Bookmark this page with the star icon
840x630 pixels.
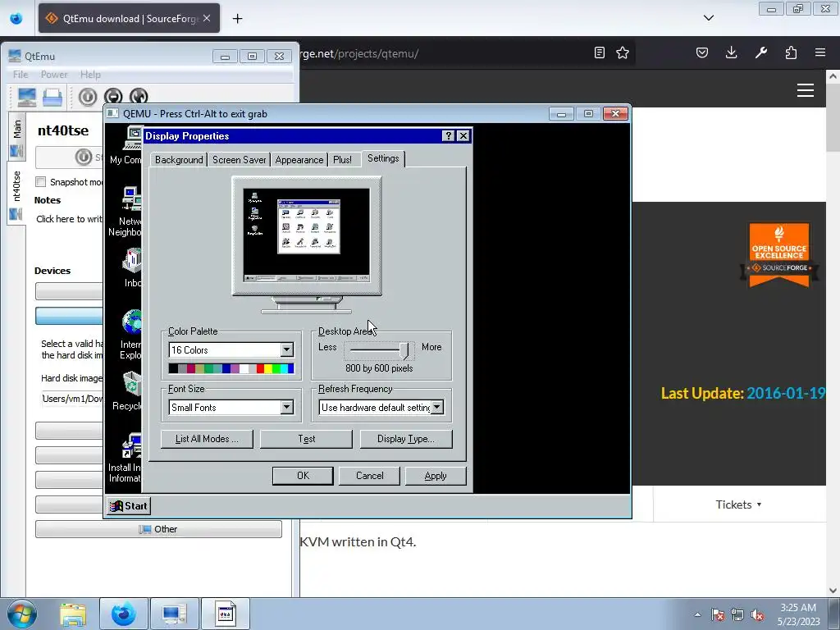click(x=623, y=52)
